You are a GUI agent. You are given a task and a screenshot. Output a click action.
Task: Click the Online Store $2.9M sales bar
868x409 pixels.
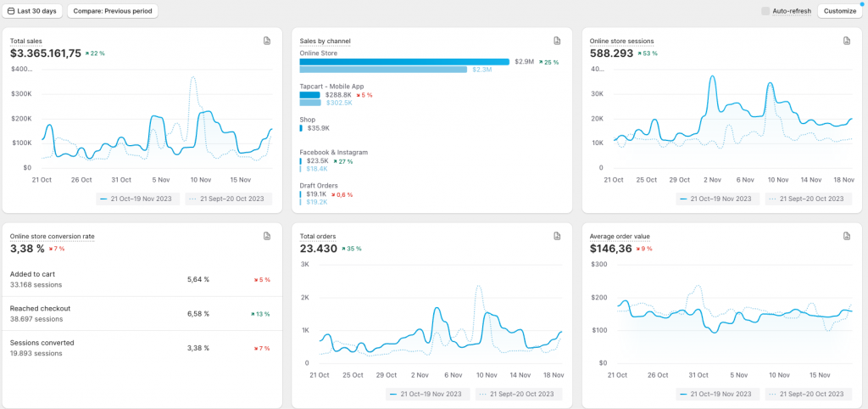click(x=404, y=62)
